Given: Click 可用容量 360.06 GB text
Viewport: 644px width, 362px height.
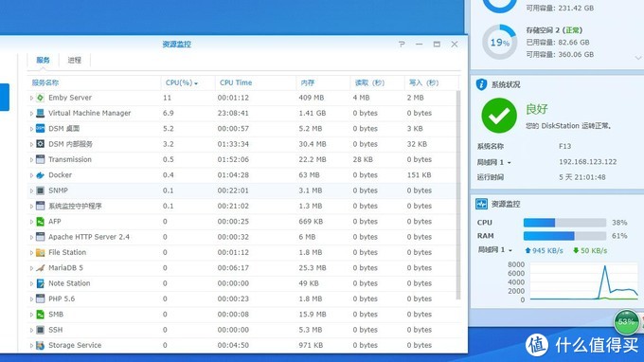Looking at the screenshot, I should pos(560,55).
